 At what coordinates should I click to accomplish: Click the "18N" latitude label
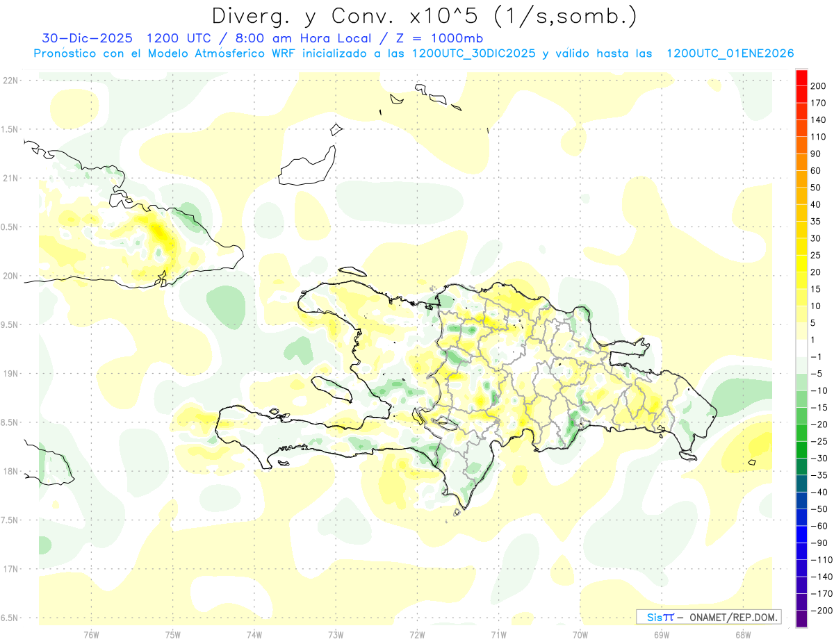pyautogui.click(x=10, y=471)
